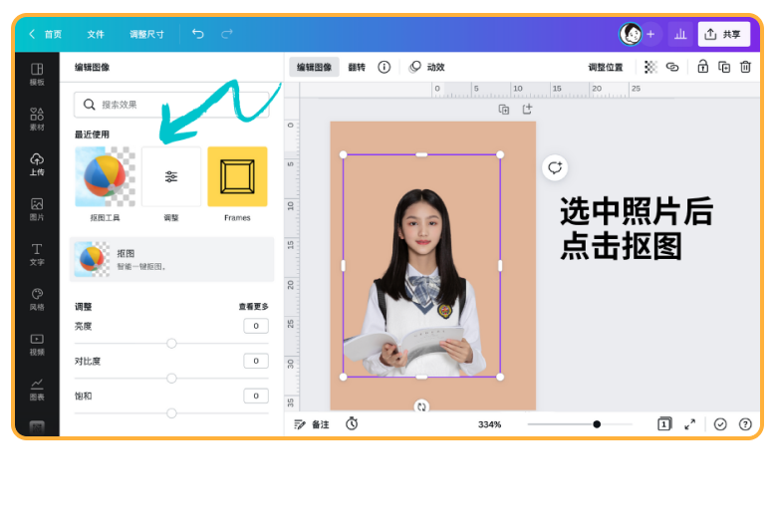The height and width of the screenshot is (532, 776).
Task: Click the comment bubble icon
Action: [x=555, y=167]
